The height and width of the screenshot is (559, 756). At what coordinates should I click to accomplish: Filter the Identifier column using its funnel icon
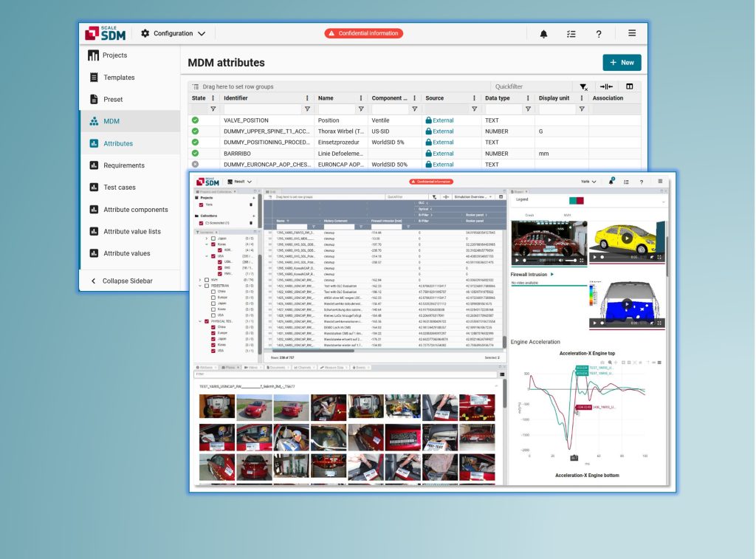pos(307,109)
